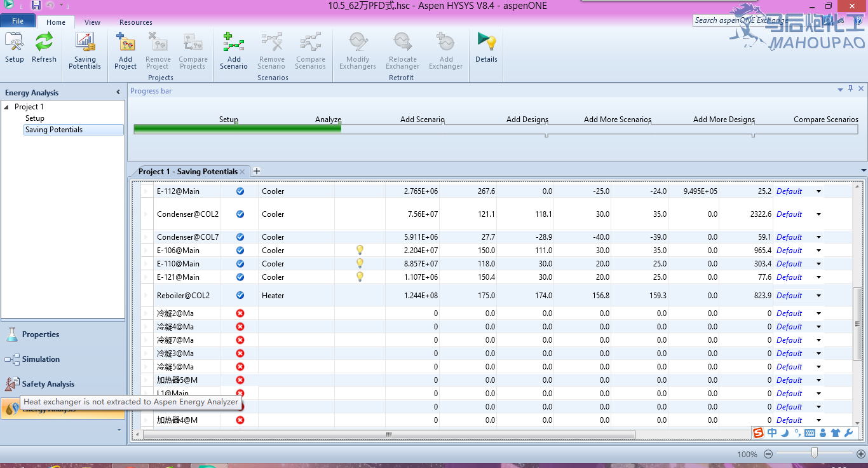Screen dimensions: 868x468
Task: Click Condenser@COL7 name cell
Action: point(187,237)
